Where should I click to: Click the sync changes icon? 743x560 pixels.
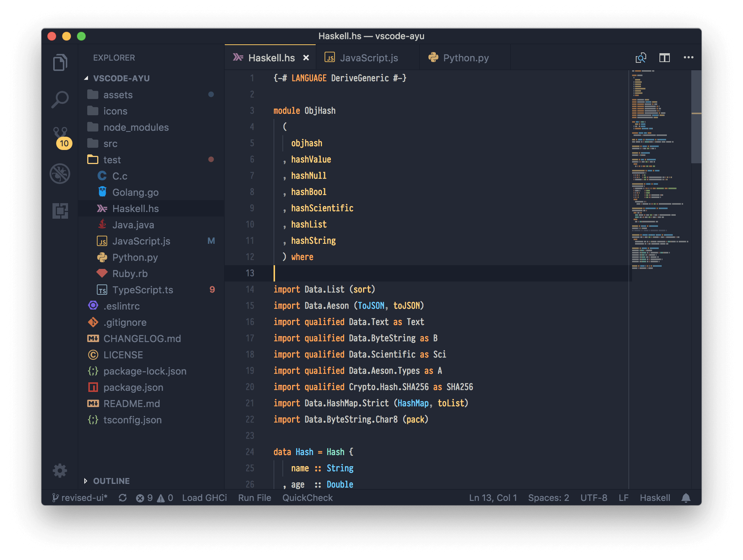point(123,498)
